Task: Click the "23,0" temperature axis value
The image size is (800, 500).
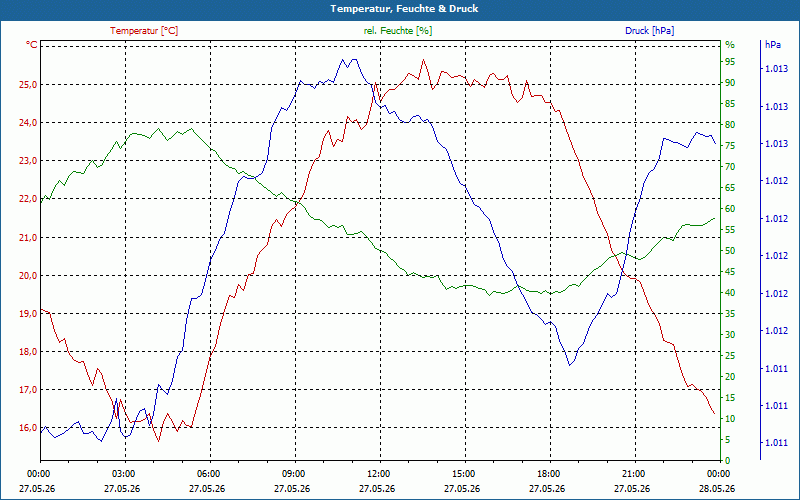Action: (x=28, y=161)
